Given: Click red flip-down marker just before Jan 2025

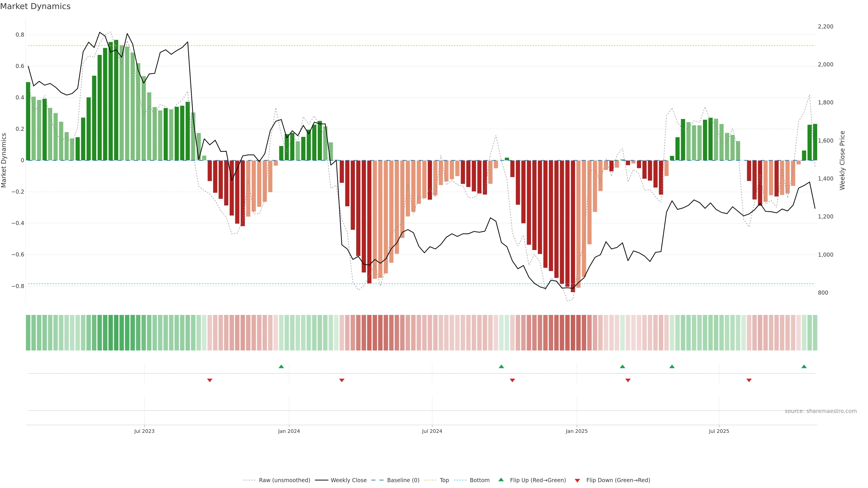Looking at the screenshot, I should click(512, 380).
